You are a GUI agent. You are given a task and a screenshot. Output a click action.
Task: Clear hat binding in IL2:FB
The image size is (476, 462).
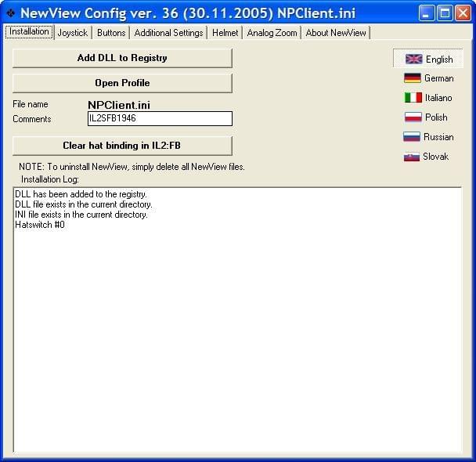[122, 146]
